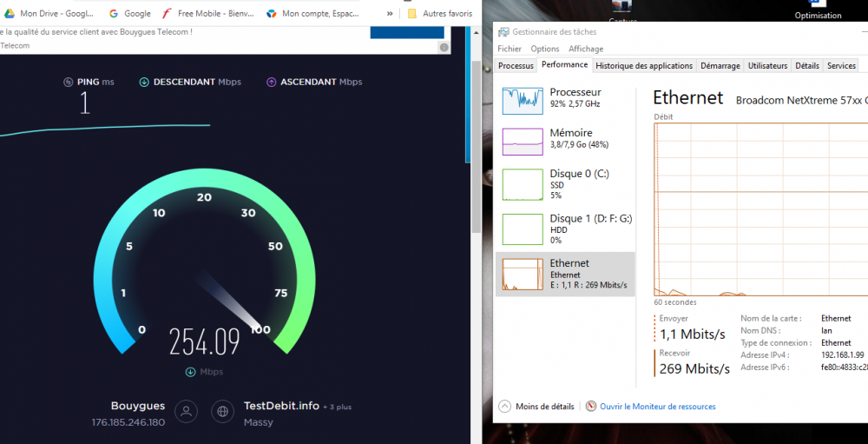Screen dimensions: 868x444
Task: Click the Google Drive favicon
Action: [9, 13]
